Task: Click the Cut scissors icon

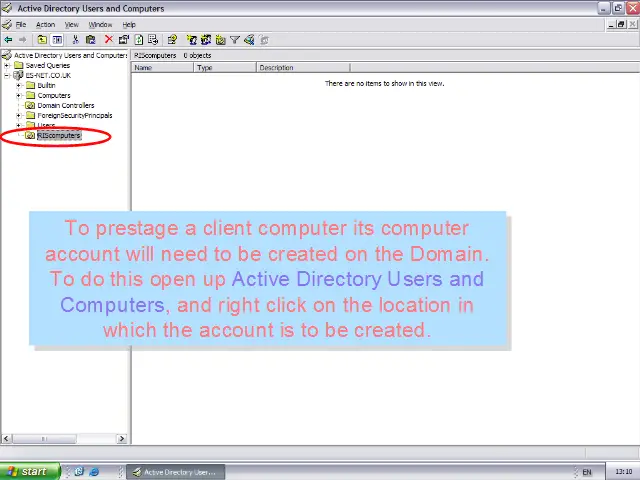Action: coord(76,40)
